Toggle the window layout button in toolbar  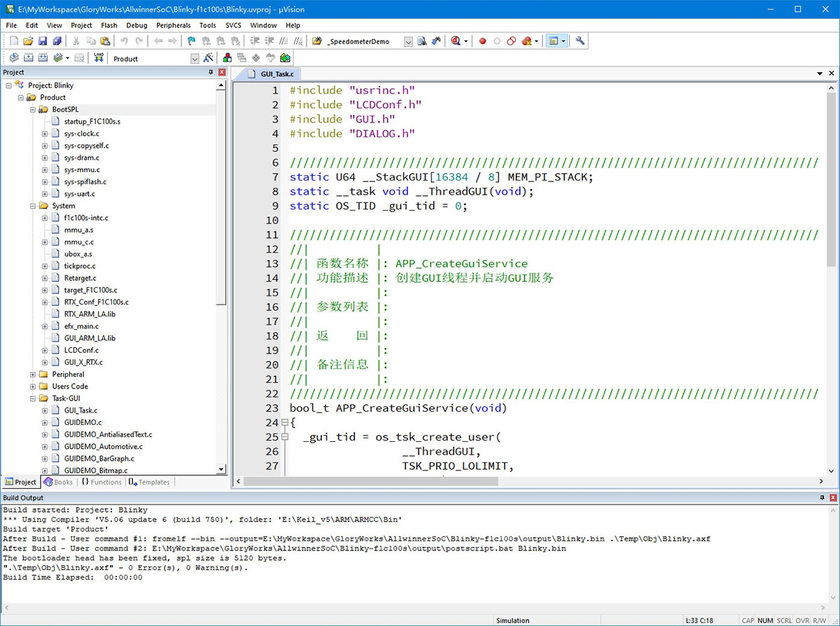[553, 41]
